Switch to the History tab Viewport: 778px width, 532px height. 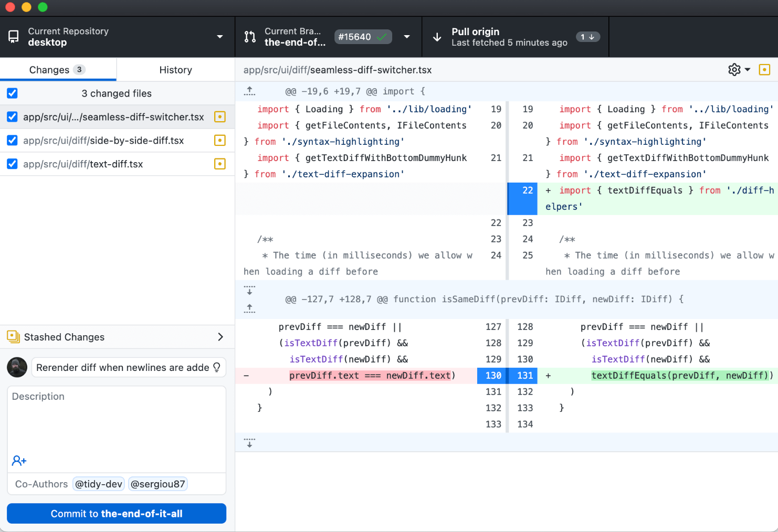pyautogui.click(x=175, y=70)
